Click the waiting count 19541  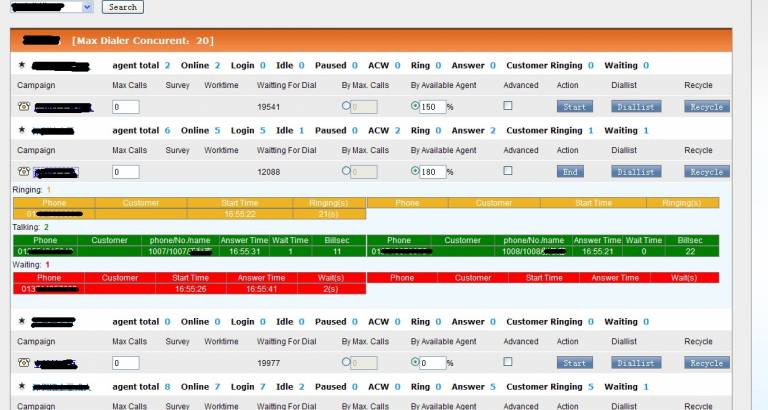coord(268,107)
